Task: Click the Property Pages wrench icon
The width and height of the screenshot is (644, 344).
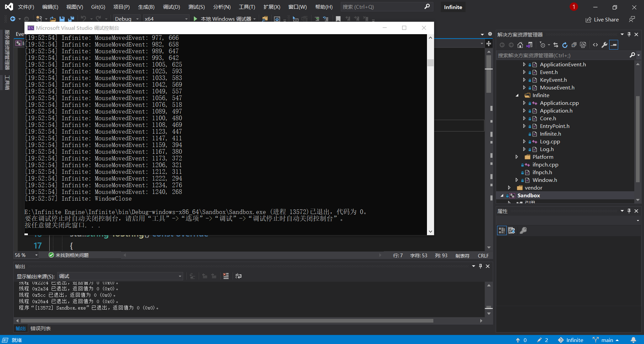Action: [x=523, y=230]
